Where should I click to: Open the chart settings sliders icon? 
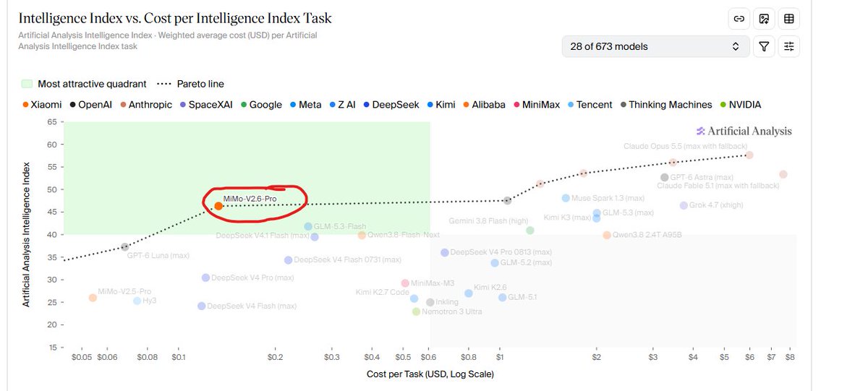(x=789, y=46)
